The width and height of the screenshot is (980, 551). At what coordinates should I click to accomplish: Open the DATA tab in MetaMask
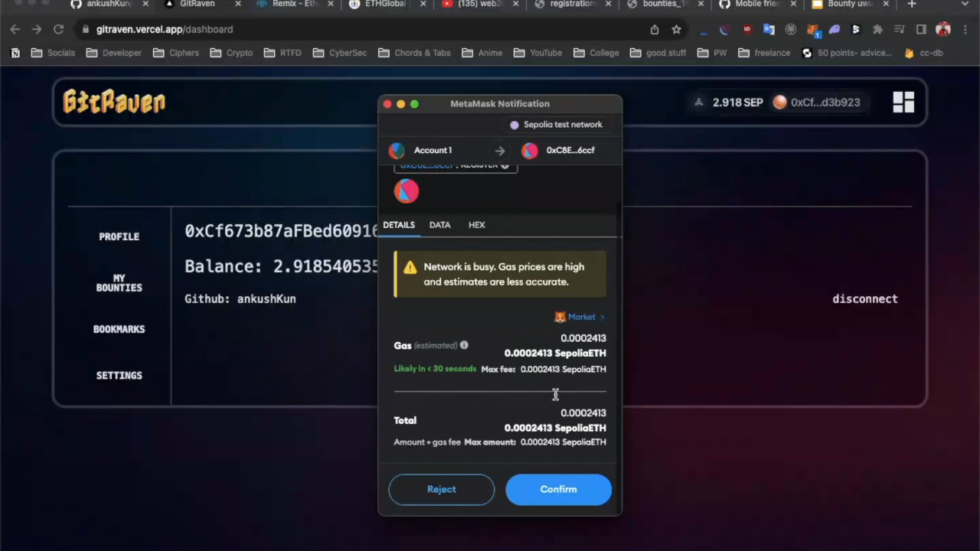(x=439, y=225)
